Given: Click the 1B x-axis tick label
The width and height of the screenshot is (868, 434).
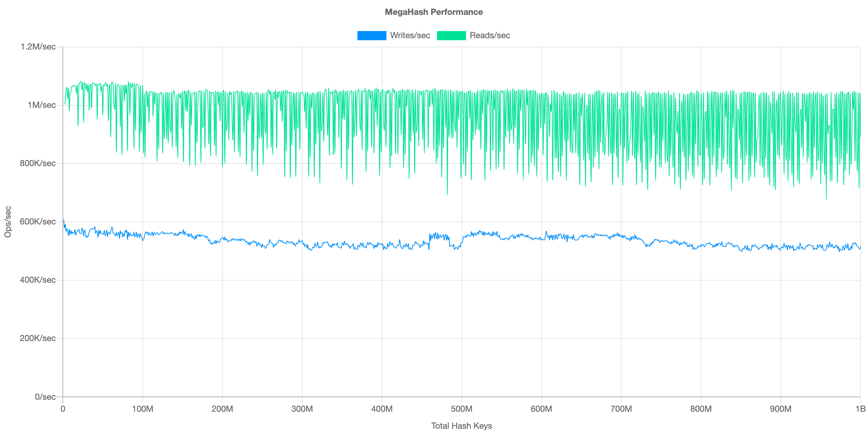Looking at the screenshot, I should pyautogui.click(x=860, y=409).
